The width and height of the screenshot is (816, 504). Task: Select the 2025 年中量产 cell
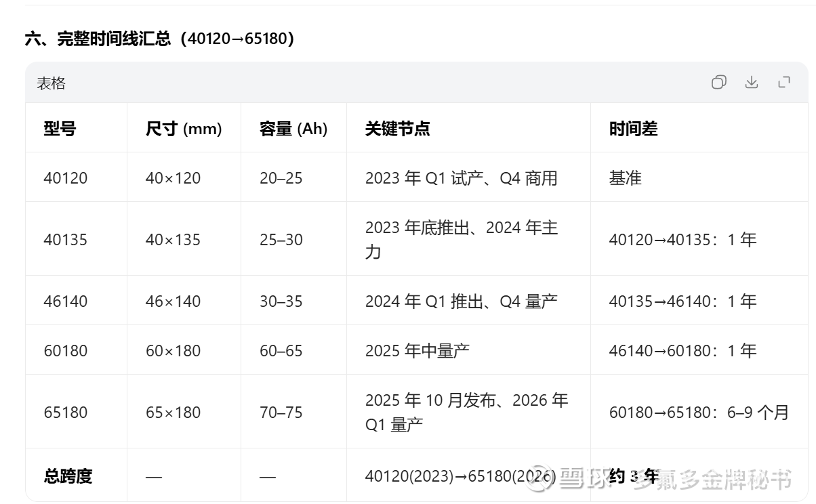coord(417,351)
